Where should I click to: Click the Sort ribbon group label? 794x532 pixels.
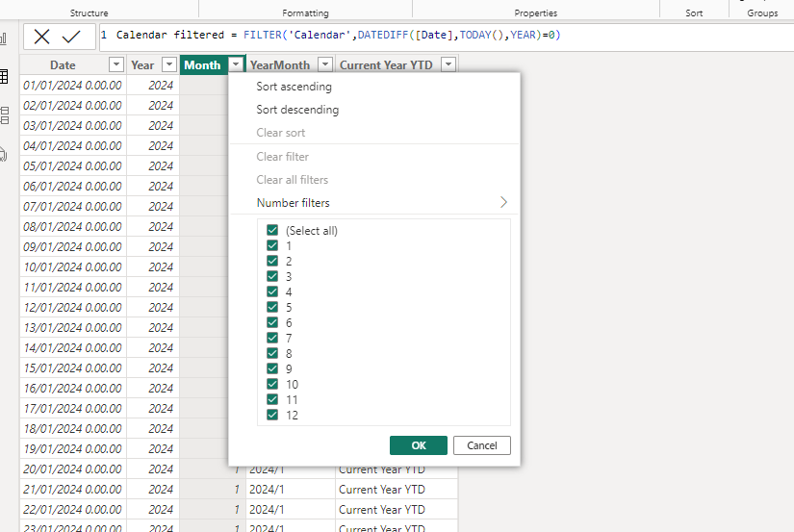click(x=694, y=13)
